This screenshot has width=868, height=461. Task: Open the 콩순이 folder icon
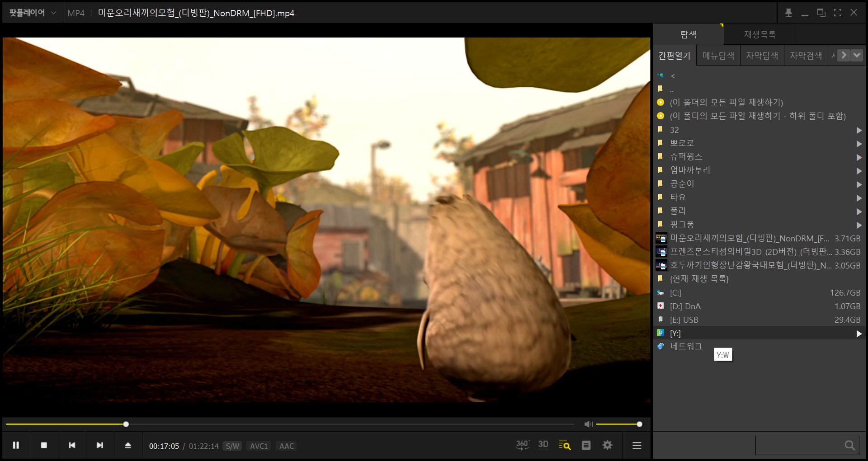tap(660, 184)
